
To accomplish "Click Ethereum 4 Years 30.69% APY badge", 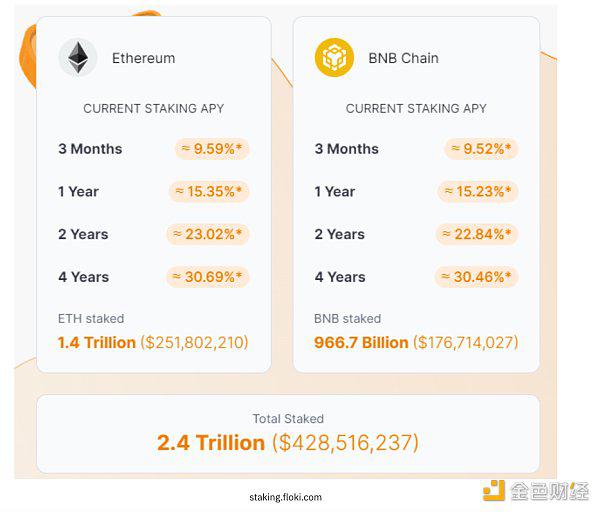I will coord(208,277).
